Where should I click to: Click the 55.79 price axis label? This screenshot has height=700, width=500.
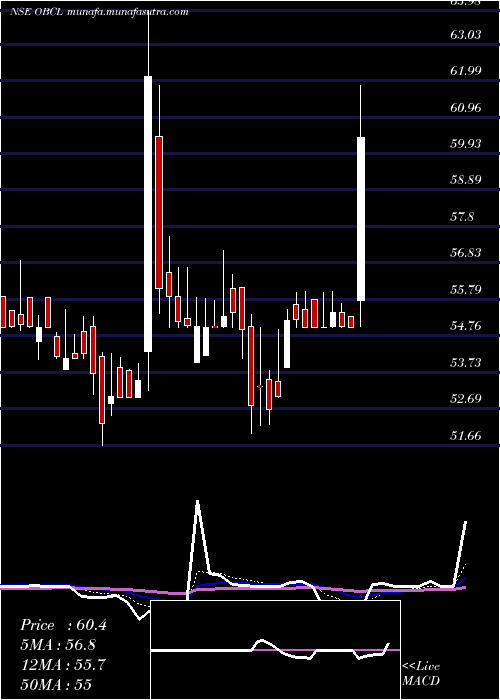[x=466, y=289]
